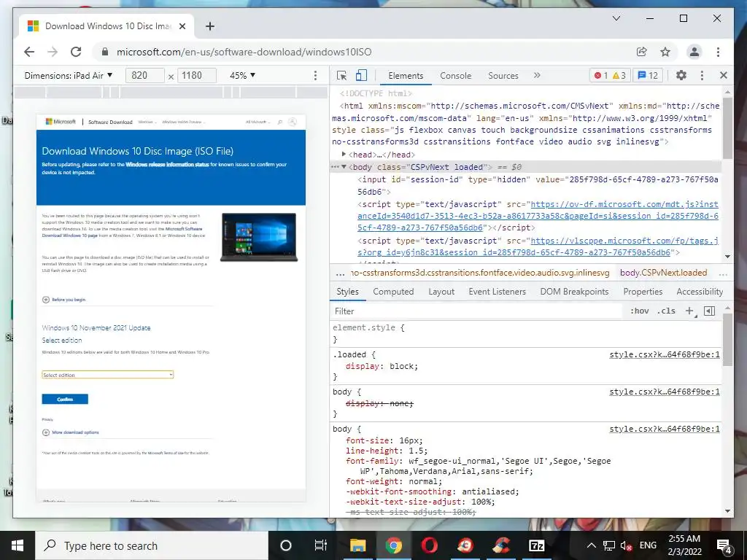Click the styles Filter field
Image resolution: width=747 pixels, height=560 pixels.
coord(476,311)
